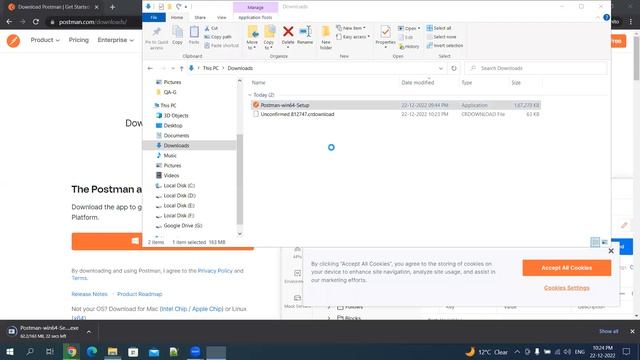640x360 pixels.
Task: Open the New item dropdown
Action: (351, 28)
